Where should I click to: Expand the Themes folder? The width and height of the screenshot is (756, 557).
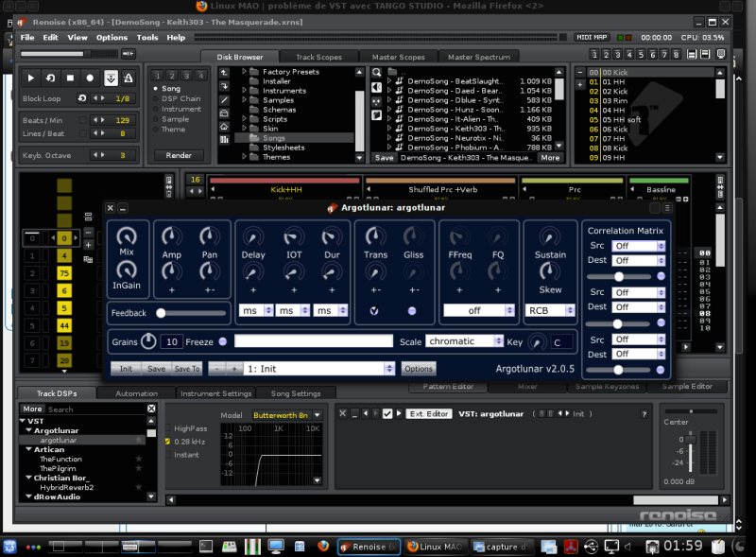click(x=245, y=157)
